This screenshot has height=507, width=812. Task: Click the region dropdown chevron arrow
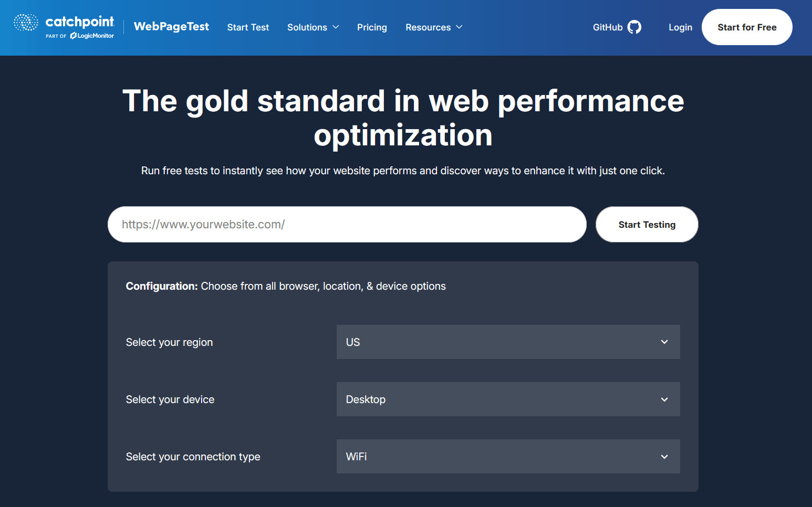[664, 342]
